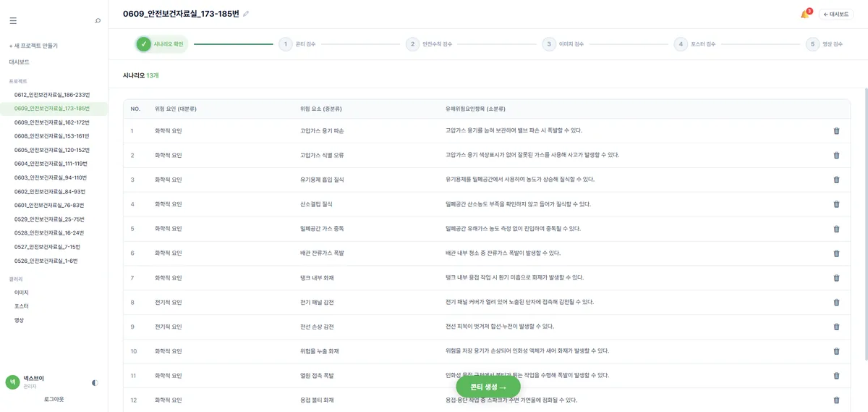Image resolution: width=868 pixels, height=412 pixels.
Task: Edit the project title with the pencil icon
Action: point(246,14)
